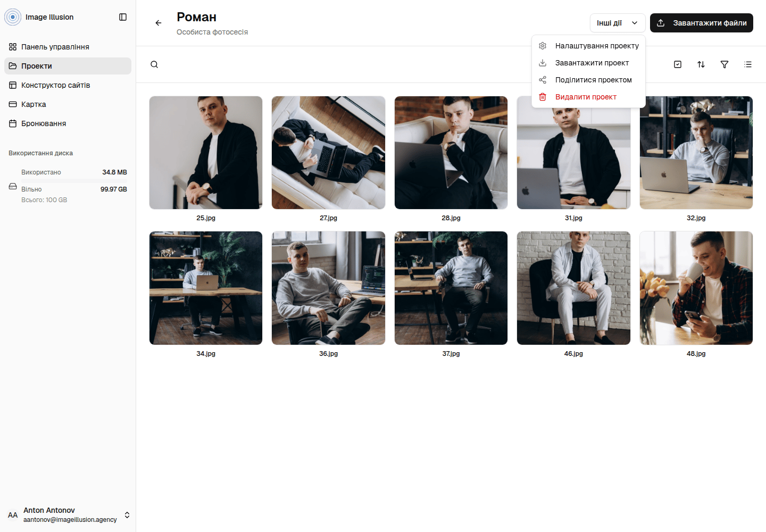Click the Завантажити файли button

(x=702, y=23)
